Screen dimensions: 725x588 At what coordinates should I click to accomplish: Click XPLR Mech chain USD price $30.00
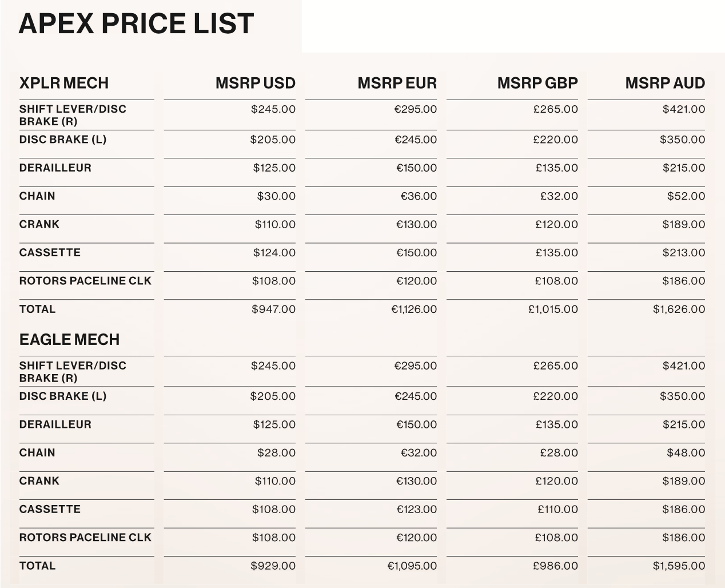click(276, 196)
